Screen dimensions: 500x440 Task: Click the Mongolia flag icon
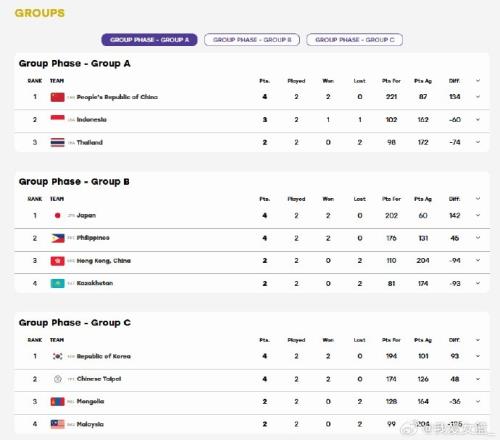(57, 402)
